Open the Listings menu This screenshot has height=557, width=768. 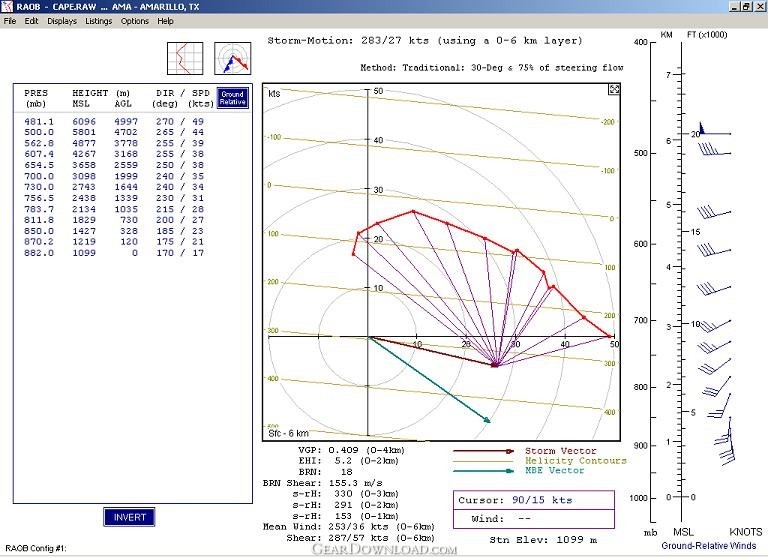point(98,21)
